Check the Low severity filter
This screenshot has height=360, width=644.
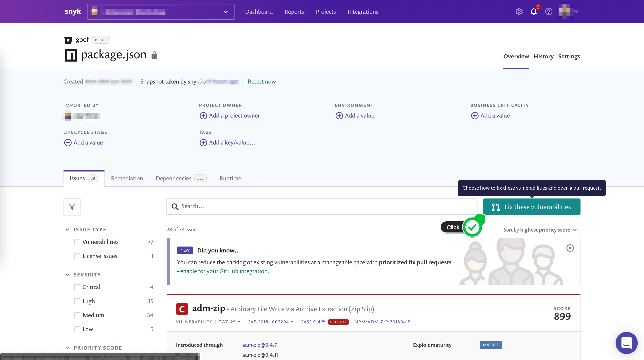coord(77,329)
